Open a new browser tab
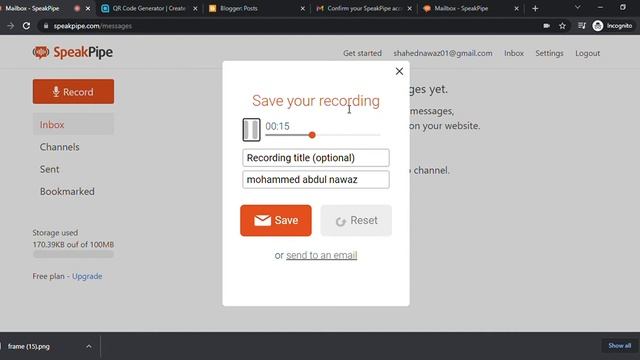640x360 pixels. [x=535, y=9]
